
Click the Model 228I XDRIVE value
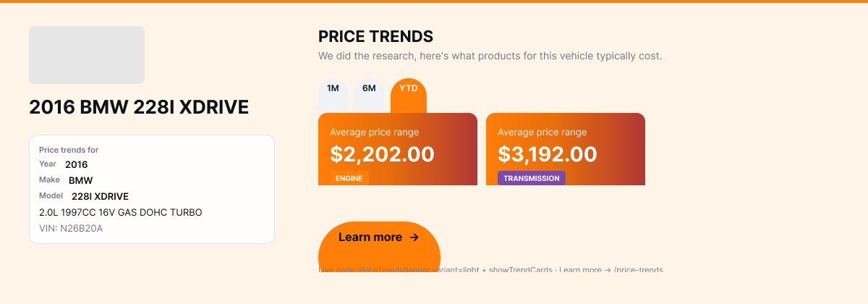click(100, 196)
